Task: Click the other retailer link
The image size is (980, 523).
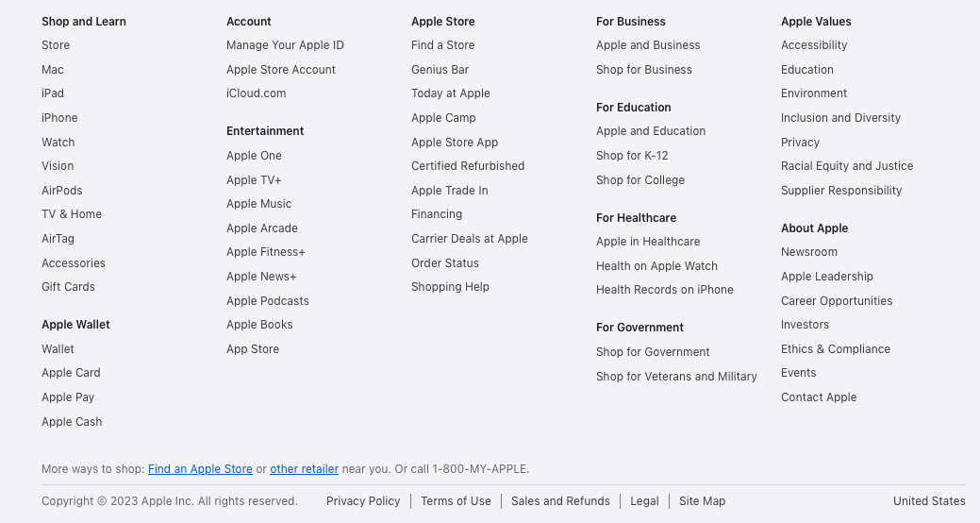Action: [304, 469]
